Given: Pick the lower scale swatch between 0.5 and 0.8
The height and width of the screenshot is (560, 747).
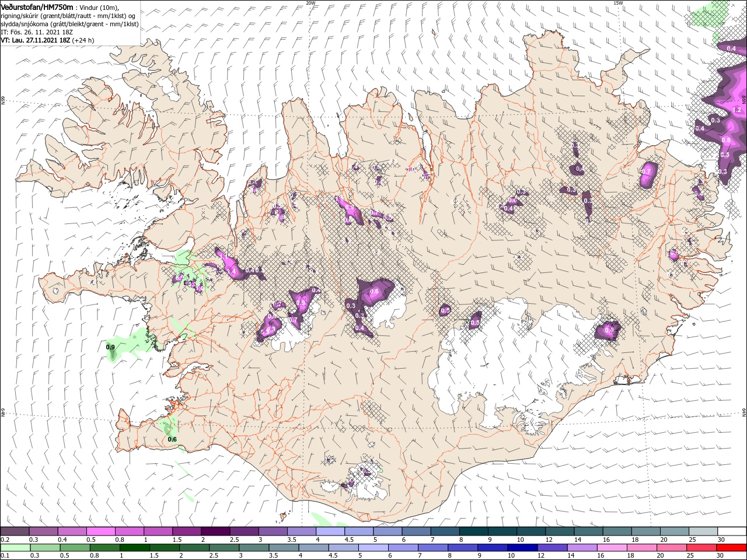Looking at the screenshot, I should tap(75, 548).
